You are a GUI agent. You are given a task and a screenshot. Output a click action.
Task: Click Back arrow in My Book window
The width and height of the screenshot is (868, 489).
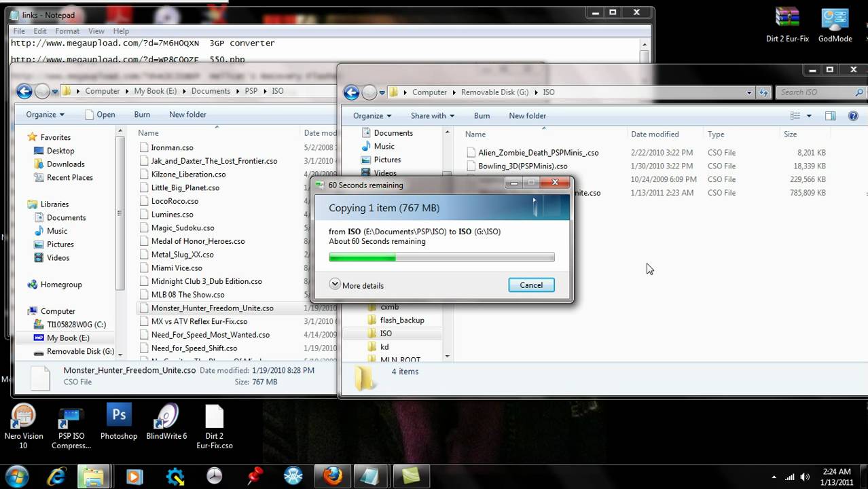pos(24,91)
